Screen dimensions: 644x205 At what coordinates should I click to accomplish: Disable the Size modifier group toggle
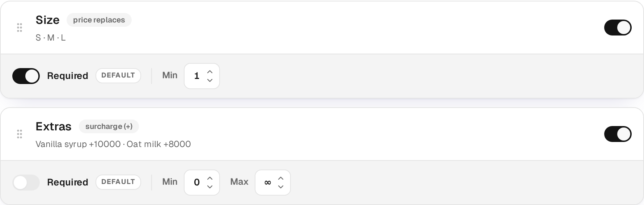pyautogui.click(x=618, y=28)
